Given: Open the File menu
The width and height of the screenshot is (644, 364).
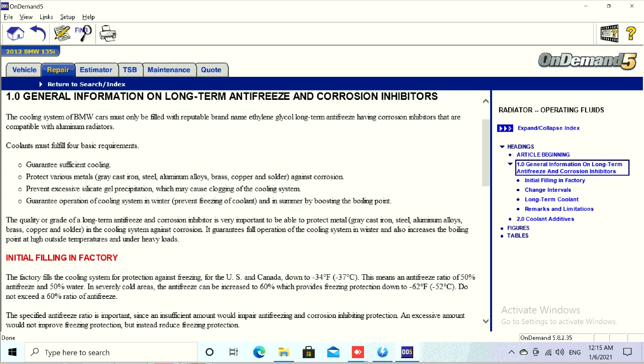Looking at the screenshot, I should pos(8,17).
